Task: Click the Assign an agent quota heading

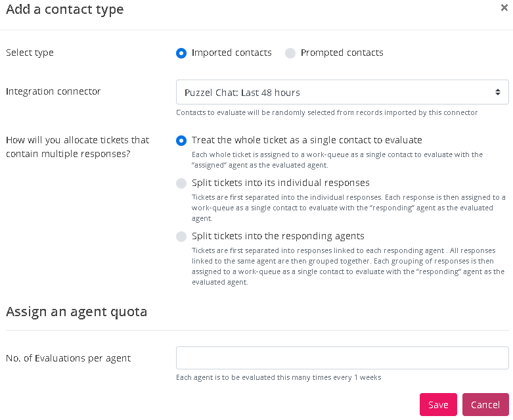Action: tap(76, 312)
